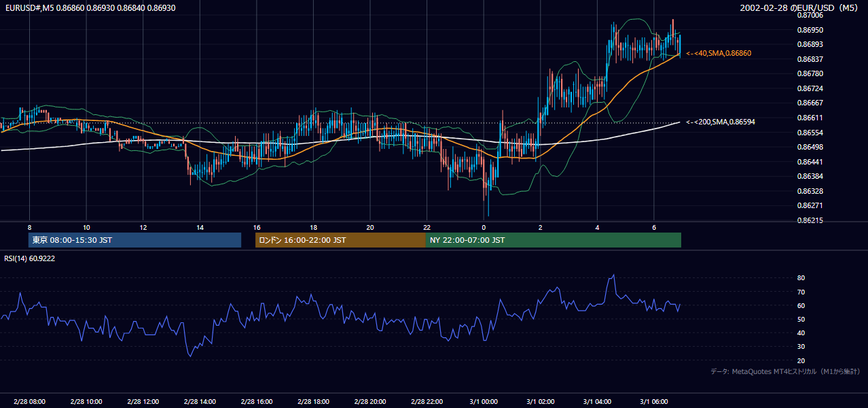Click hour tick '6' below the price chart
This screenshot has width=868, height=408.
[653, 227]
